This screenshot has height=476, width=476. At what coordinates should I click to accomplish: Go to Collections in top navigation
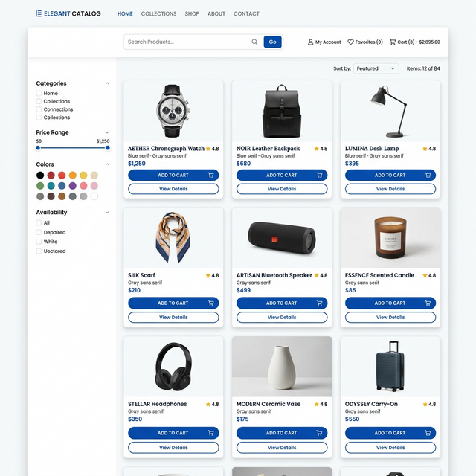(x=158, y=13)
